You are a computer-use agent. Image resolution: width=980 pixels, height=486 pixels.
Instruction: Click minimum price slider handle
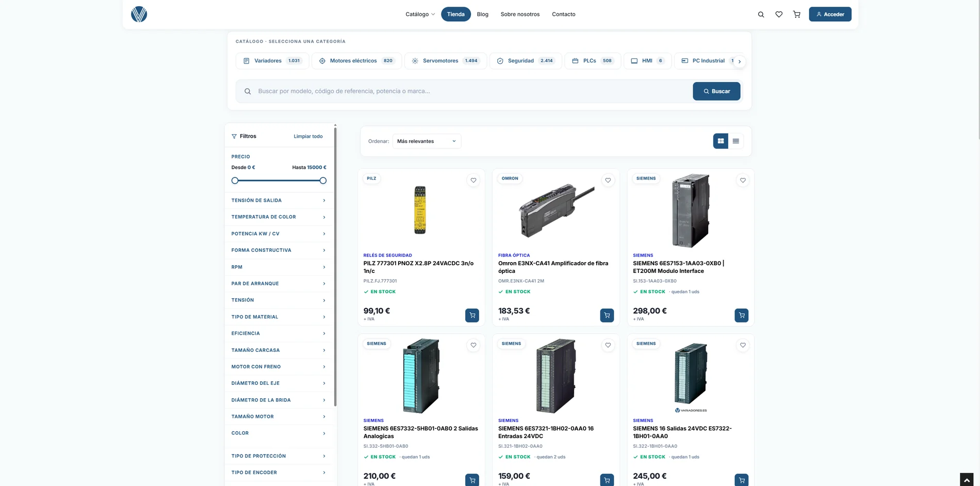(x=235, y=181)
